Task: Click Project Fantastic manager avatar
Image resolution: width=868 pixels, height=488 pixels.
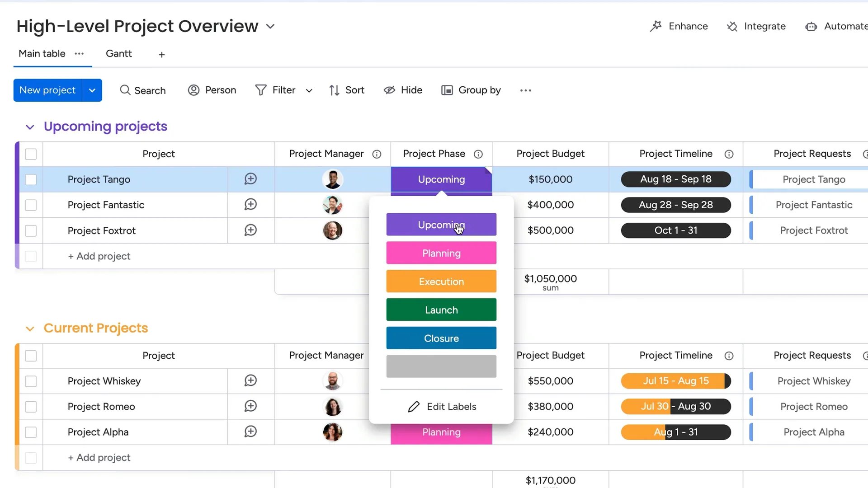Action: click(x=333, y=205)
